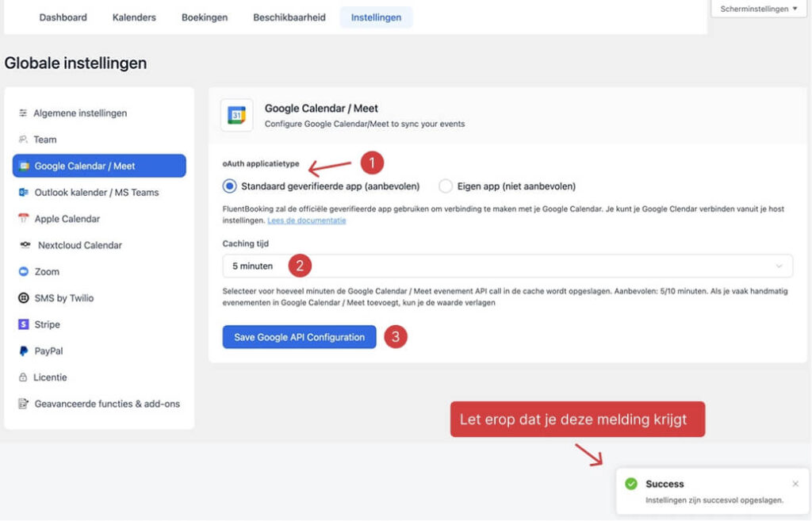The image size is (812, 521).
Task: Click the Team people icon in sidebar
Action: [23, 140]
